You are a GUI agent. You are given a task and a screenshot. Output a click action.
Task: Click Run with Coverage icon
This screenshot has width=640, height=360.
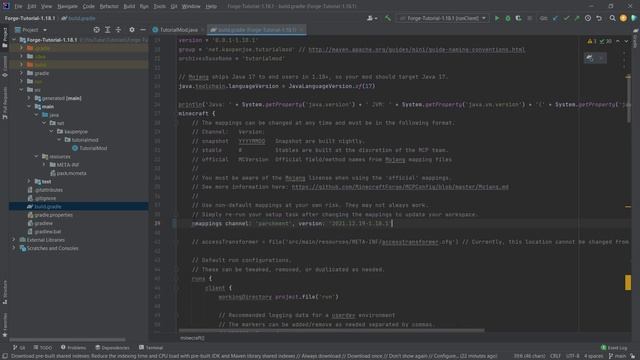pos(518,18)
